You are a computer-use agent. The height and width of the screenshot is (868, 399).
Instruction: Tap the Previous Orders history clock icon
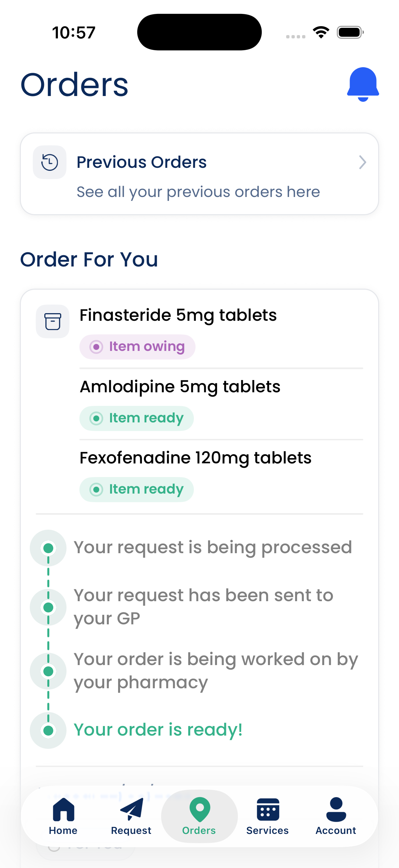(50, 162)
